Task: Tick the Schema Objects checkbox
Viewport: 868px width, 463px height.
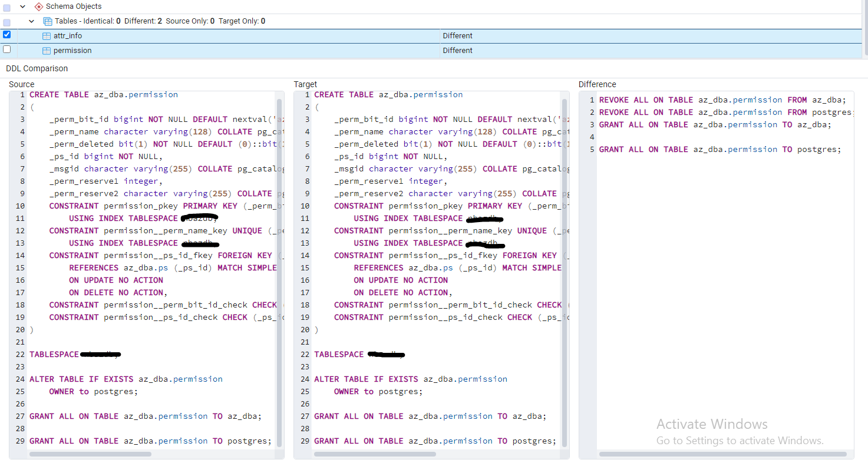Action: (7, 8)
